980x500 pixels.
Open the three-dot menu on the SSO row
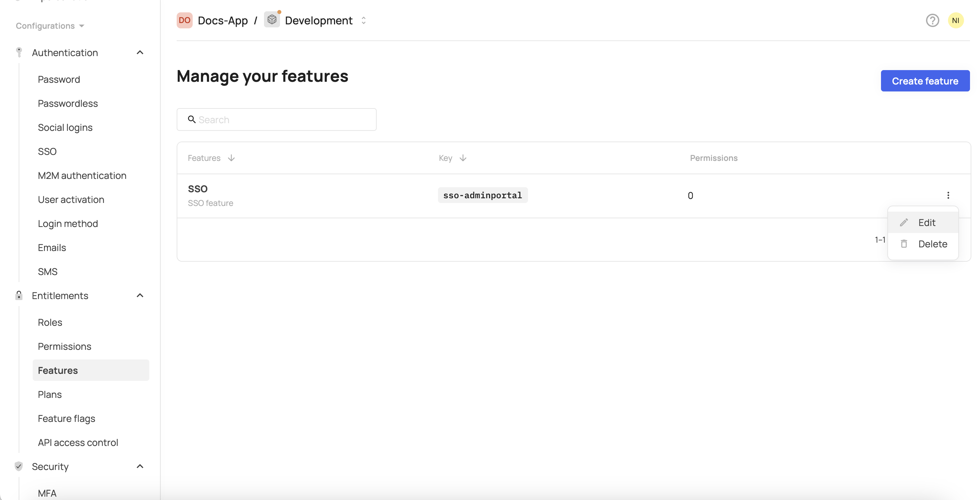coord(949,195)
